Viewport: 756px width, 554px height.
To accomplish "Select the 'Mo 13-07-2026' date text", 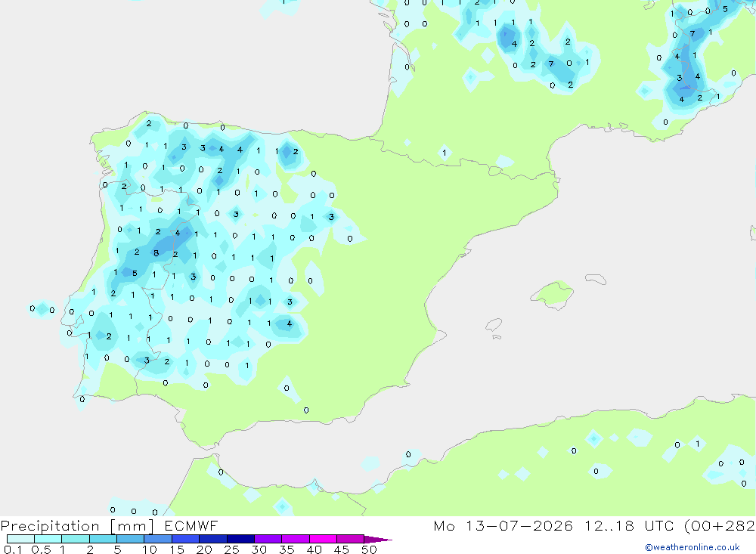I will tap(503, 525).
